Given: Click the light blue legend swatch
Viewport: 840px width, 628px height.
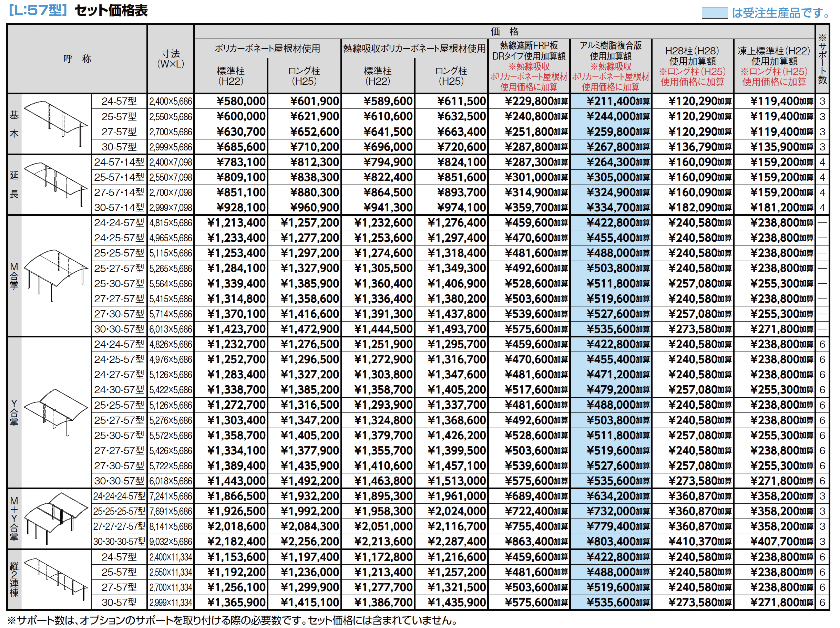Looking at the screenshot, I should pos(714,13).
